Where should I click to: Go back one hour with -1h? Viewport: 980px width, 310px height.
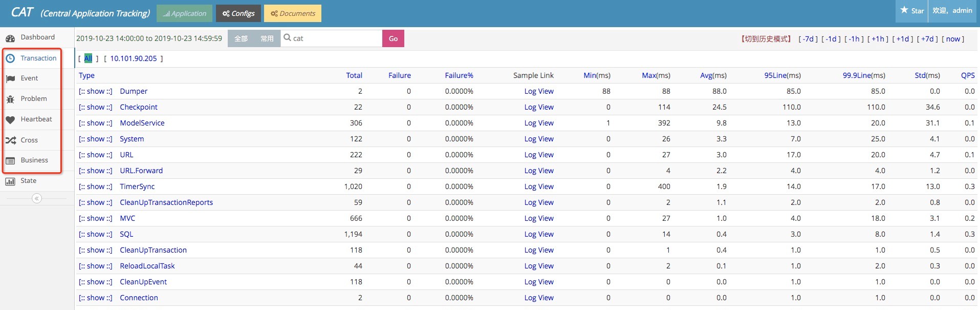[855, 39]
